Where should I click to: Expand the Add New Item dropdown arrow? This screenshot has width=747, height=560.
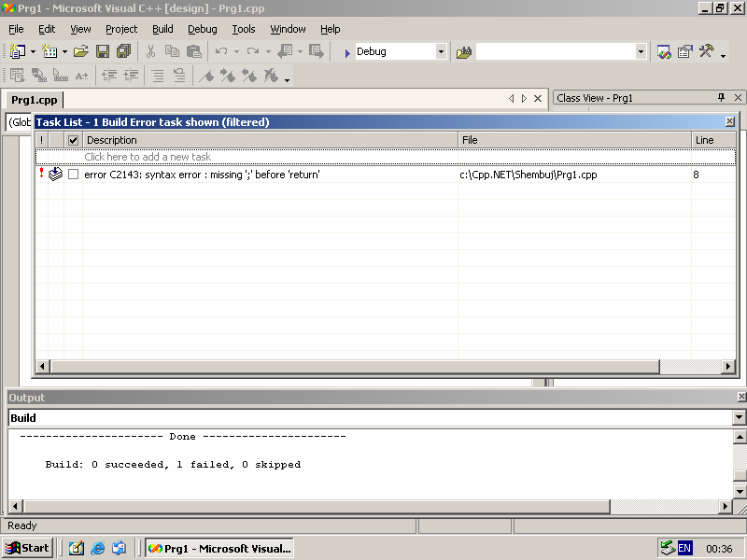pyautogui.click(x=64, y=51)
